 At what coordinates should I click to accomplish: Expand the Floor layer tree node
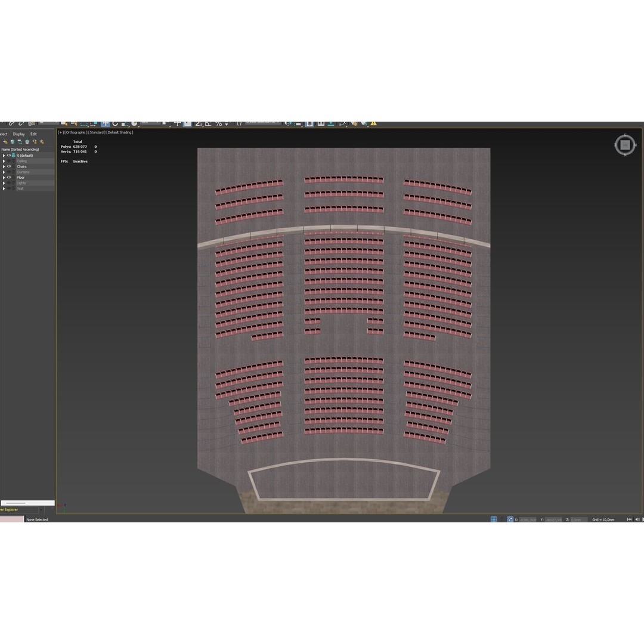[4, 178]
